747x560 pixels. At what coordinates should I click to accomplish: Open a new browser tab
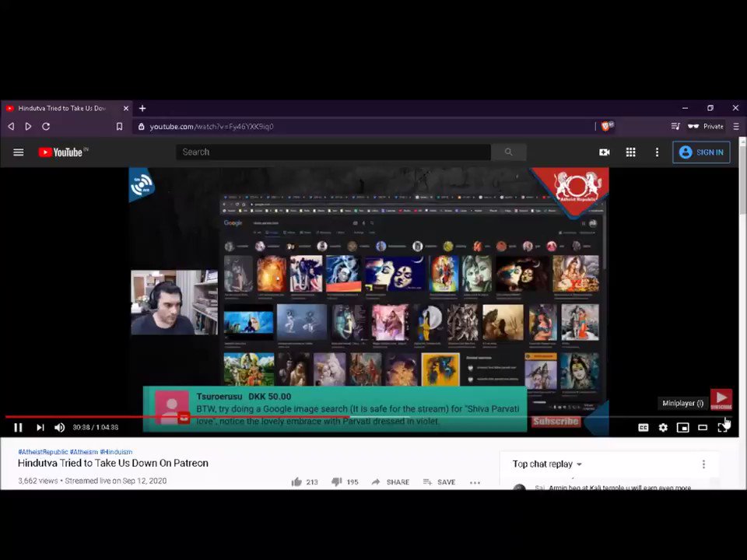[x=142, y=108]
